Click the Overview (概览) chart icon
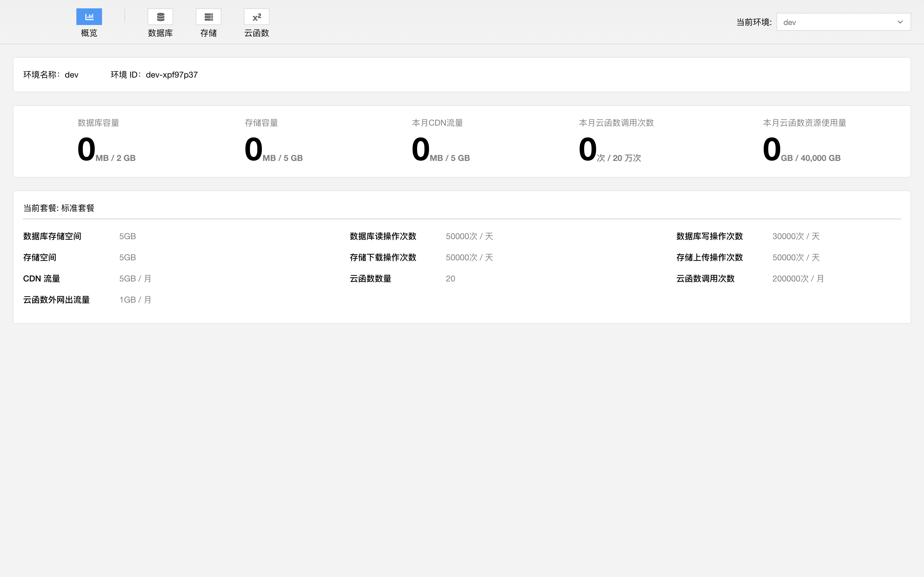This screenshot has width=924, height=577. coord(89,17)
